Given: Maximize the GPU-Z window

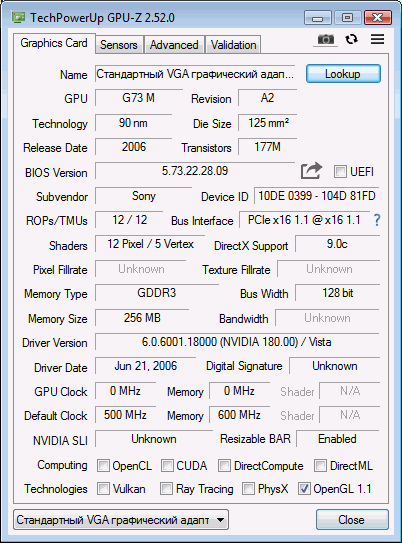Looking at the screenshot, I should tap(347, 18).
